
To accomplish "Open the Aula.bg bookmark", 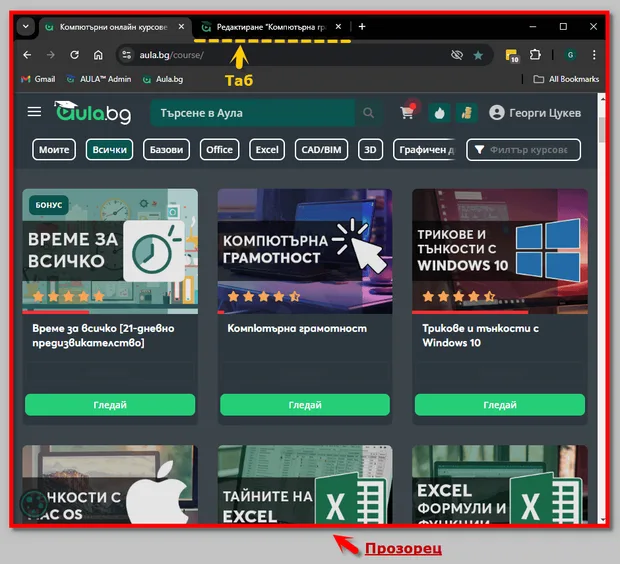I will click(163, 79).
